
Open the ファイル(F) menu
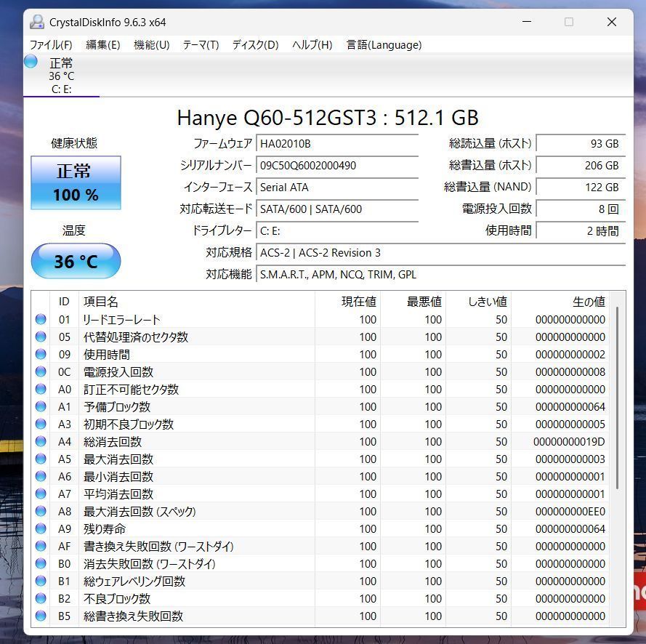51,45
